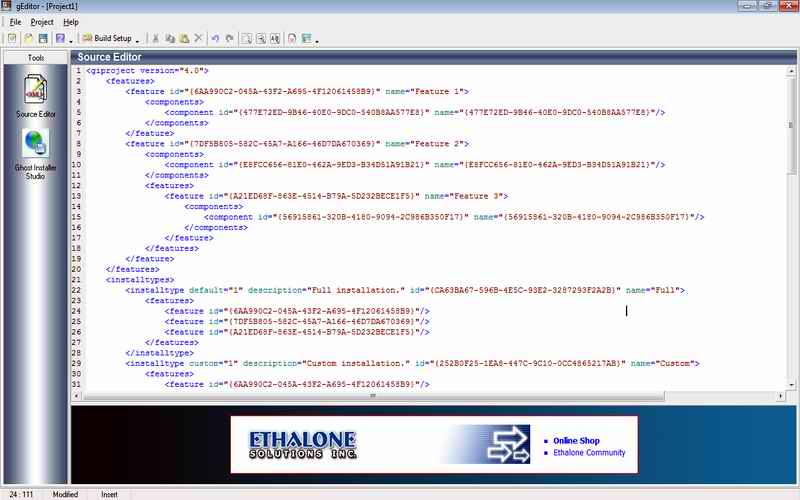Screen dimensions: 800x500
Task: Click the Cut scissors icon
Action: pyautogui.click(x=156, y=38)
